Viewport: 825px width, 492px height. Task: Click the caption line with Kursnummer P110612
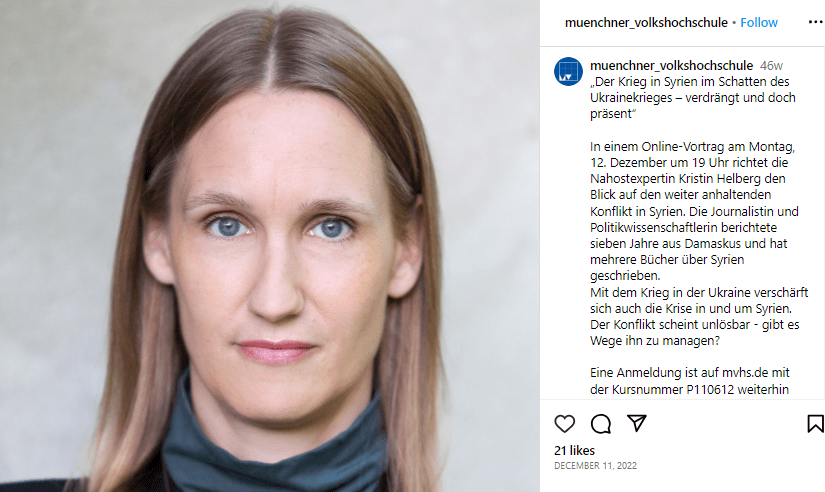[689, 389]
